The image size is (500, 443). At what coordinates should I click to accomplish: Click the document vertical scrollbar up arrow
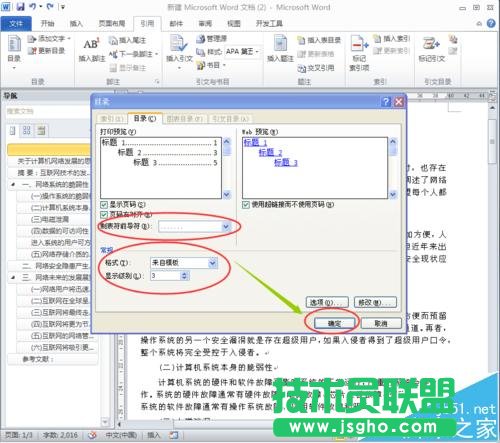[x=493, y=108]
